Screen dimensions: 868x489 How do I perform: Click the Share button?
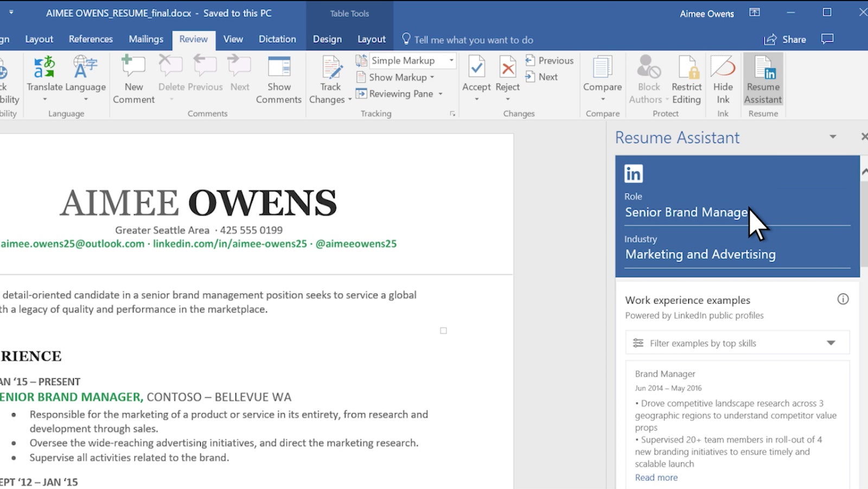785,40
